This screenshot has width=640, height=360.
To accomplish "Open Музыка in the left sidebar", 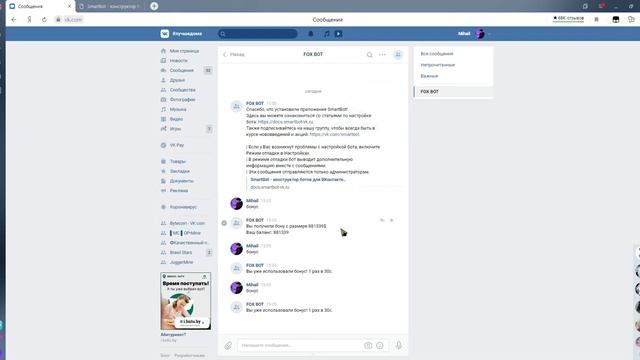I will tap(178, 109).
